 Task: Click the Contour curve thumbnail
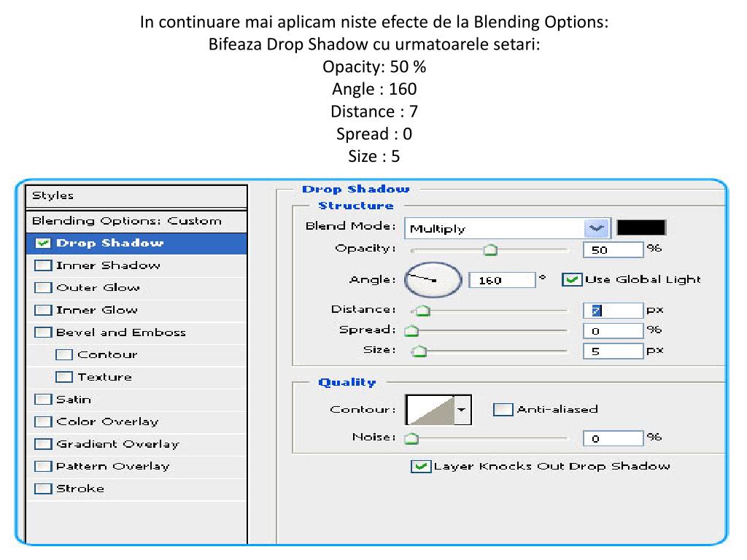pos(430,410)
